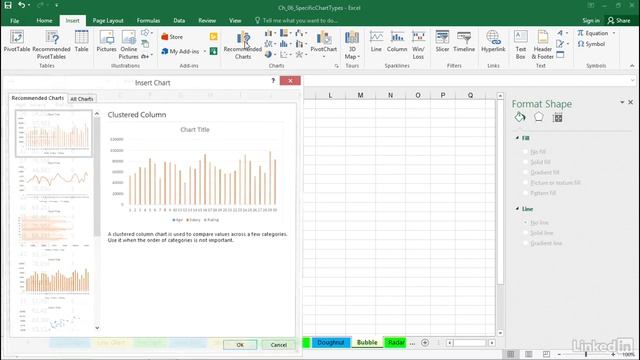The image size is (640, 360).
Task: Open Format Shape pane options arrow
Action: point(622,102)
